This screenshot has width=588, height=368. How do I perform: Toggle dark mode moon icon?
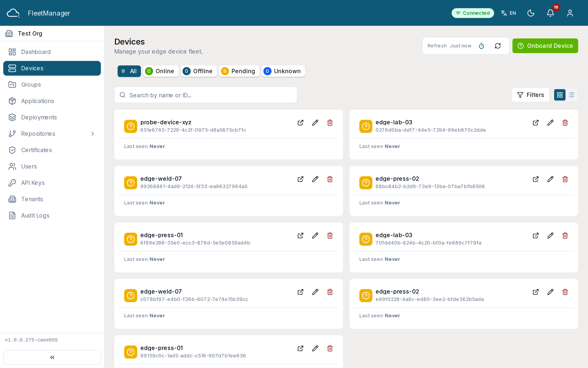click(x=531, y=13)
